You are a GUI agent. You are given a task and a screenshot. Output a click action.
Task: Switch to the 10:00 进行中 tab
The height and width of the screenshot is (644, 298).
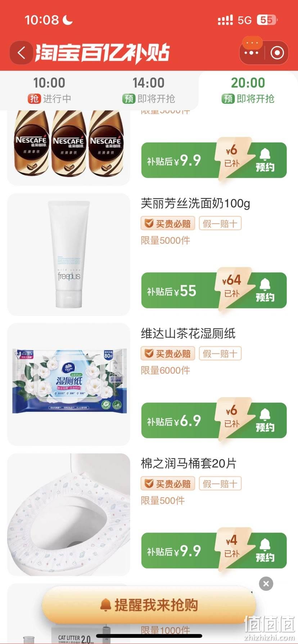[49, 90]
